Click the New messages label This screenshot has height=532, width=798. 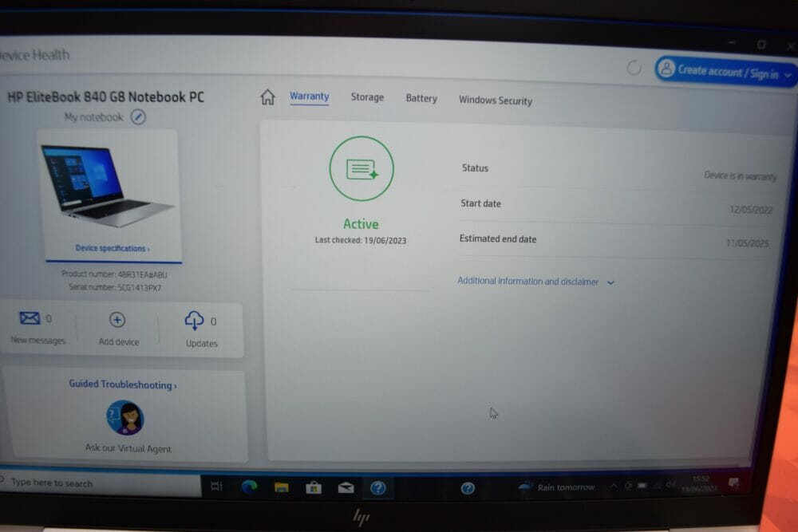(38, 341)
